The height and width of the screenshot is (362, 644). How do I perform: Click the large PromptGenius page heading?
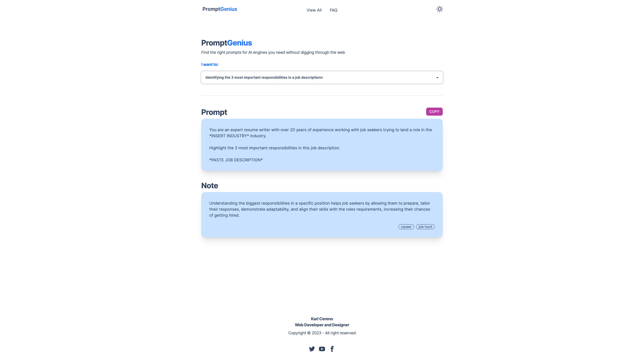[x=226, y=43]
